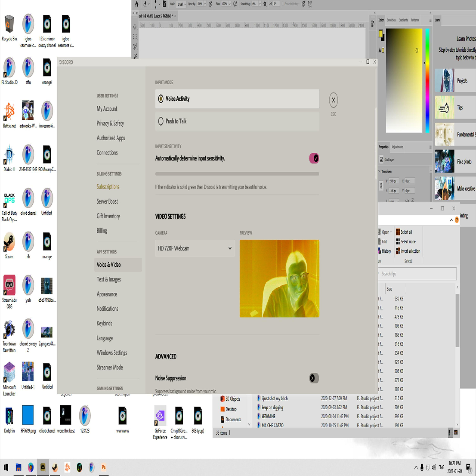The image size is (476, 476).
Task: Select the Move tool in Photoshop toolbar
Action: pyautogui.click(x=135, y=27)
